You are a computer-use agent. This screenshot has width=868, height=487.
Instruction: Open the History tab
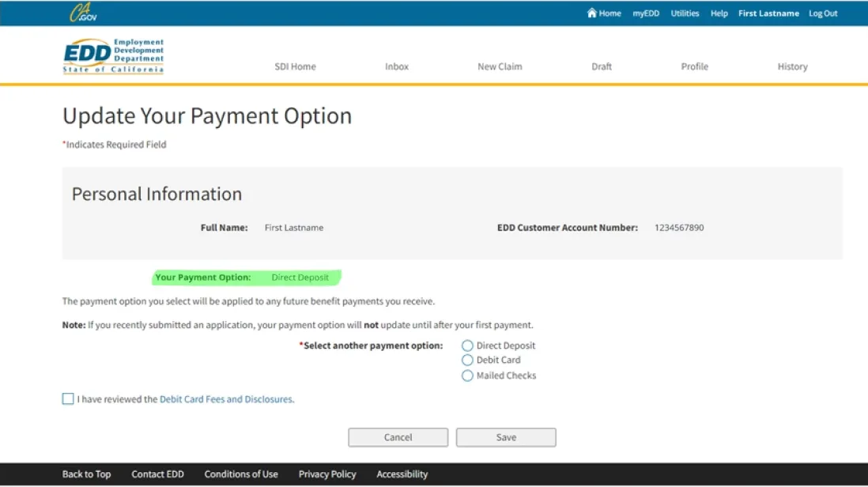(x=792, y=66)
